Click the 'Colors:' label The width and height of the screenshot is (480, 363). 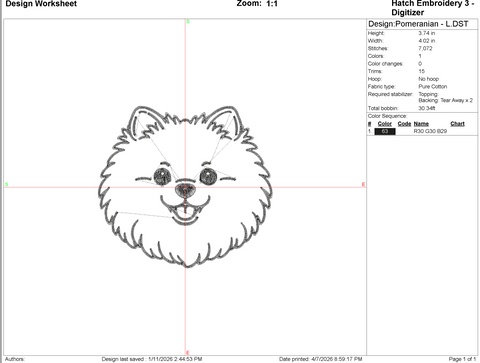(x=376, y=56)
